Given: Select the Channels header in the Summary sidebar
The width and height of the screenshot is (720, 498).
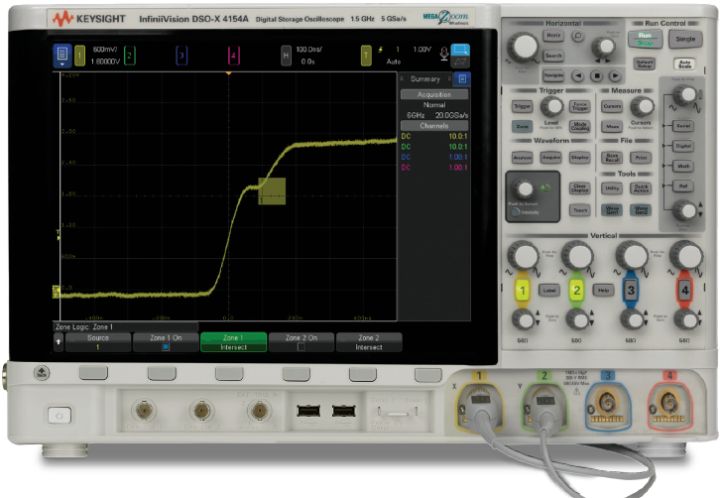Looking at the screenshot, I should (434, 126).
